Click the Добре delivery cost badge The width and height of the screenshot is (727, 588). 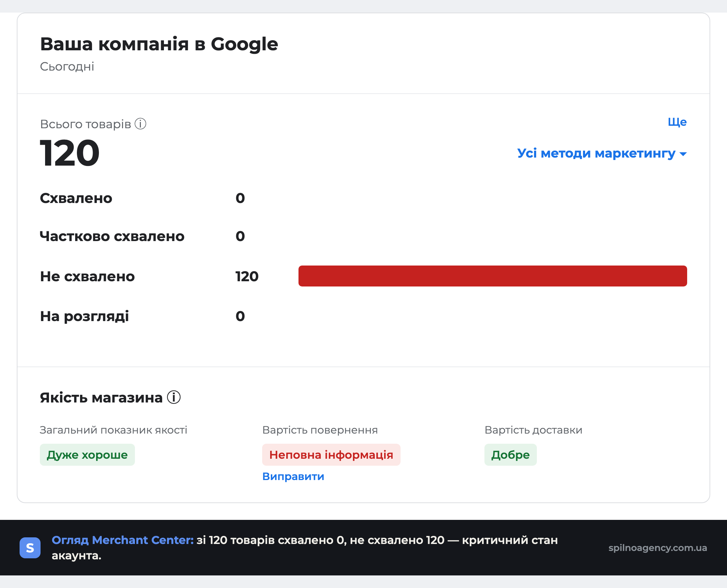[x=511, y=455]
